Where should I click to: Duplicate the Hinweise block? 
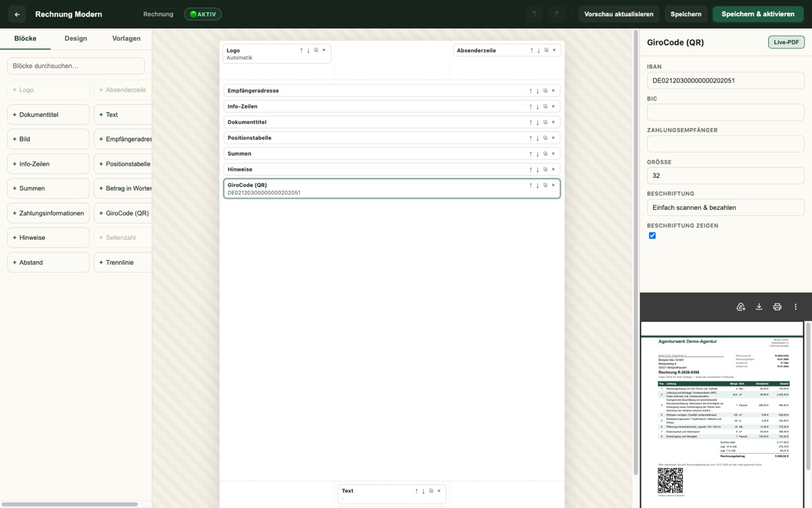545,169
